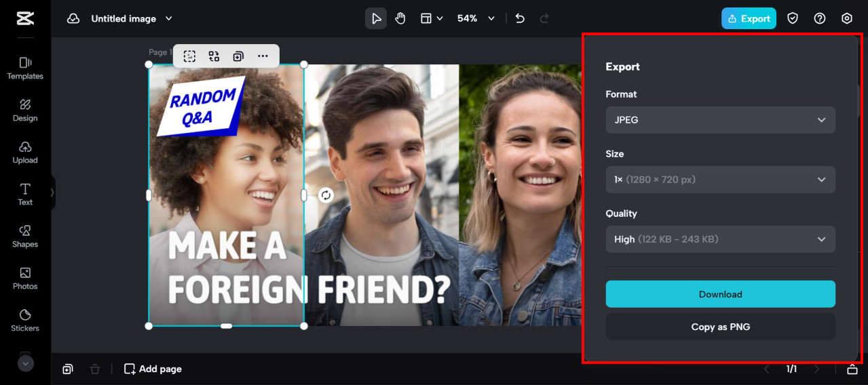Screen dimensions: 868x385
Task: Open the Photos panel
Action: point(25,279)
